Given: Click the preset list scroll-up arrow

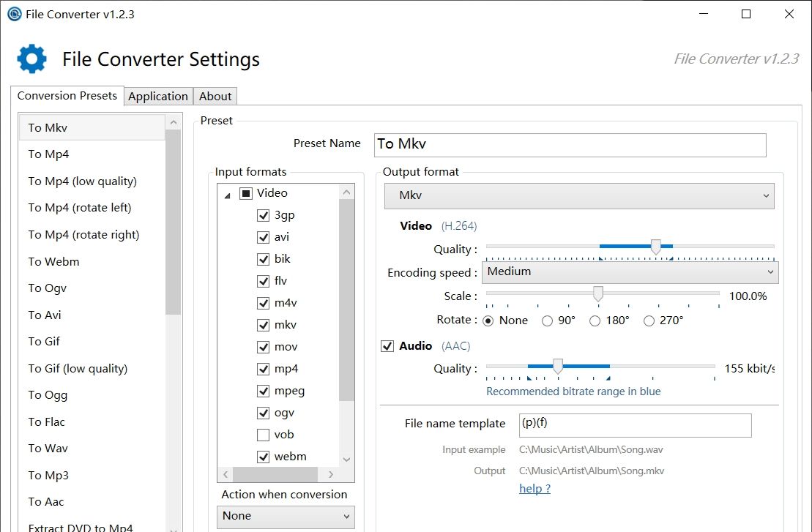Looking at the screenshot, I should pos(174,123).
